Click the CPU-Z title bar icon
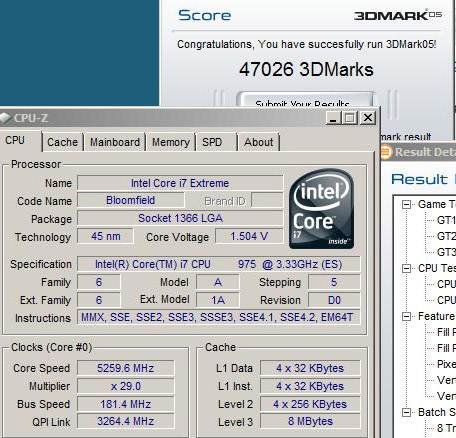456x438 pixels. pos(5,118)
